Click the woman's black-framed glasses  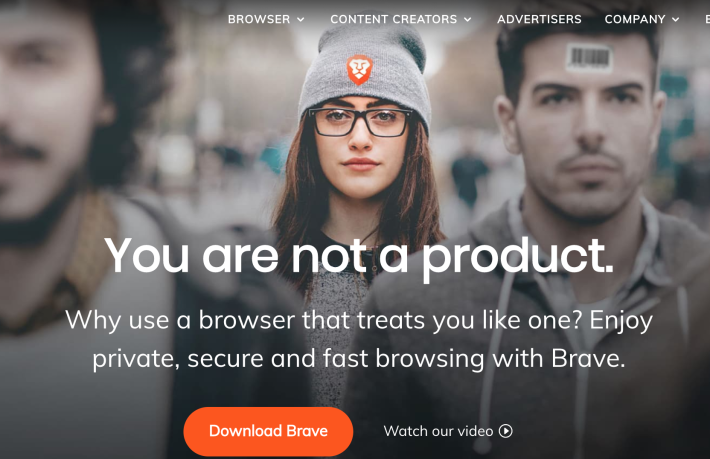click(361, 122)
